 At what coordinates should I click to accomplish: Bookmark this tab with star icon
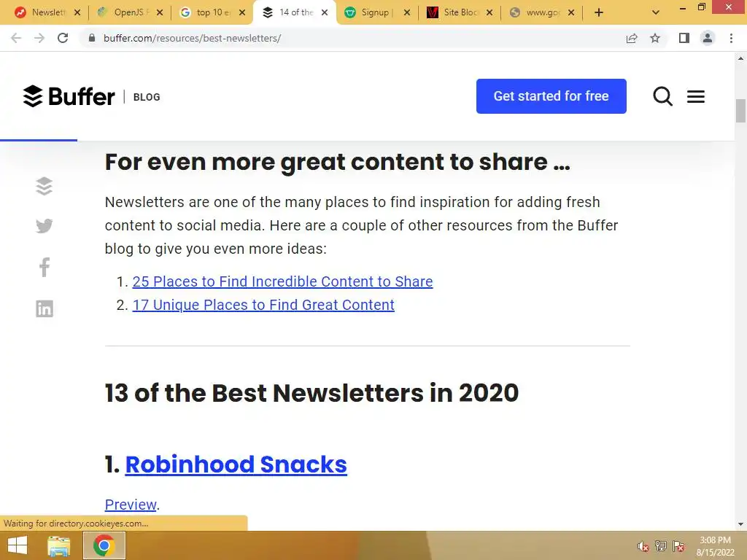click(x=655, y=38)
